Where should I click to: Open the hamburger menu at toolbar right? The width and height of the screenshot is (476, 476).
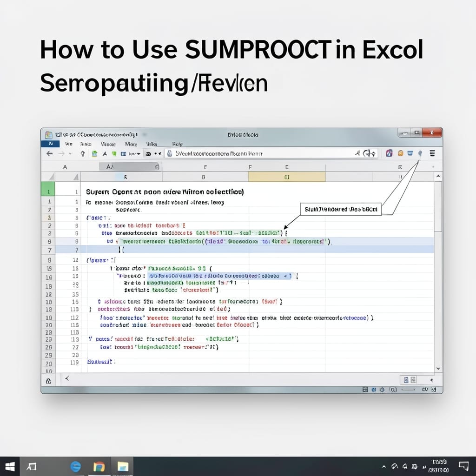[432, 153]
